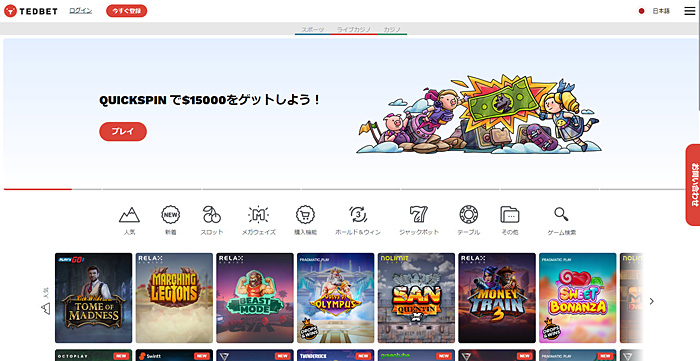Select the テーブル poker chip category
The height and width of the screenshot is (361, 700).
tap(468, 220)
